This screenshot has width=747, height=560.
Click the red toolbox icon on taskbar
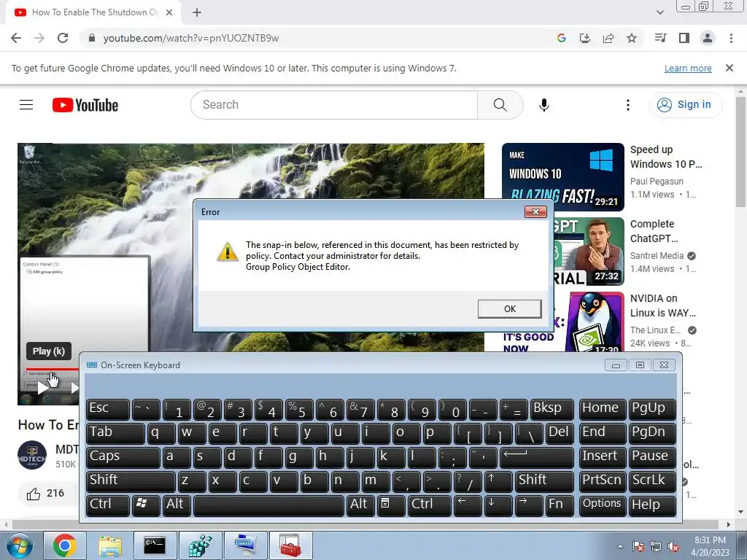click(290, 545)
